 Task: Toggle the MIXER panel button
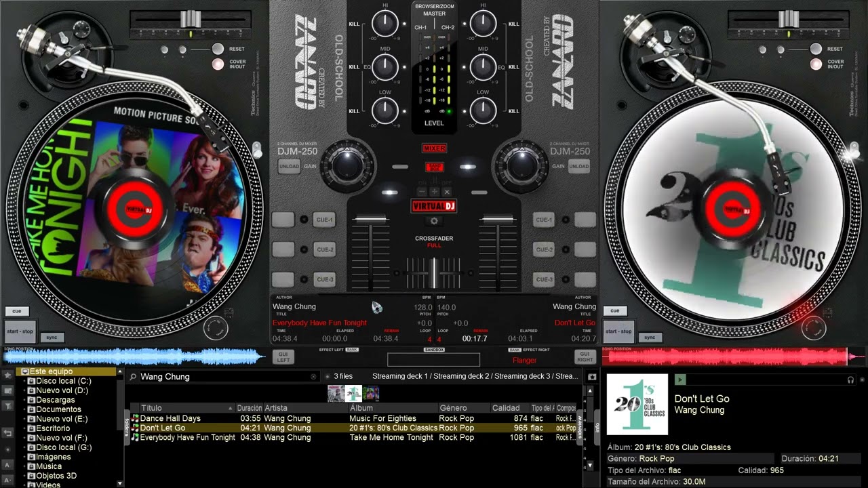pyautogui.click(x=434, y=148)
